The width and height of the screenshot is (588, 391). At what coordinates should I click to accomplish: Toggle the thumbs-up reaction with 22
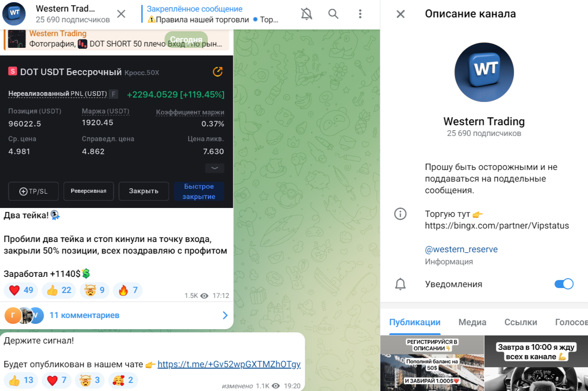pos(59,290)
